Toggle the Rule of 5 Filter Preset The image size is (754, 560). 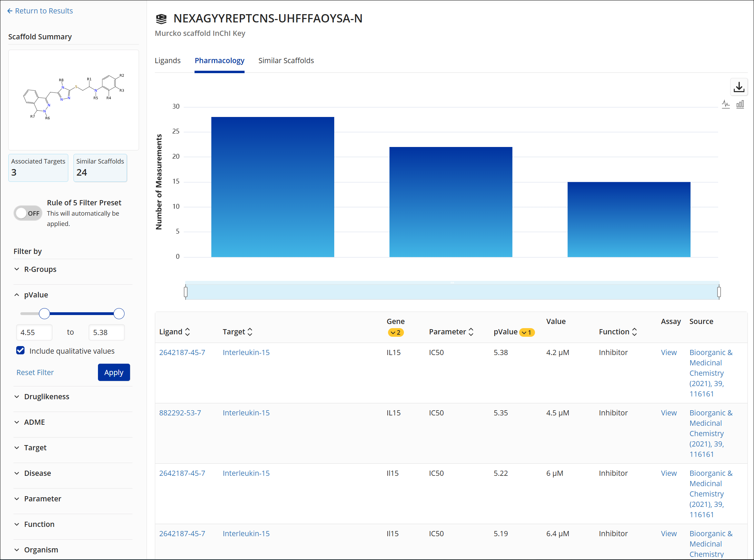(x=28, y=213)
